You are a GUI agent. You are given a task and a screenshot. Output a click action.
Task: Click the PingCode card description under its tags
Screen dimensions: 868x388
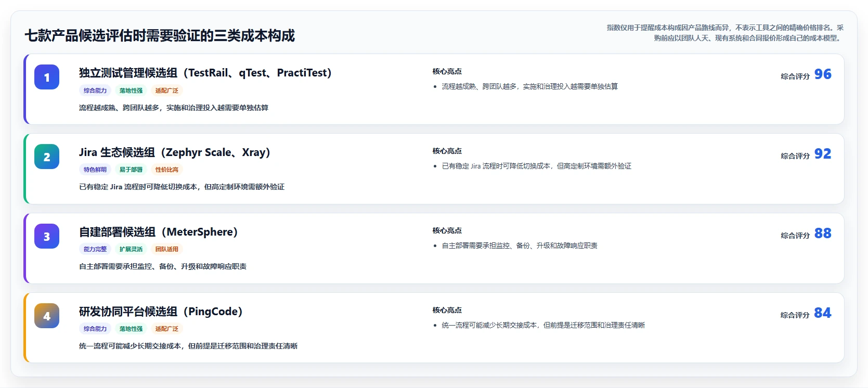coord(188,346)
